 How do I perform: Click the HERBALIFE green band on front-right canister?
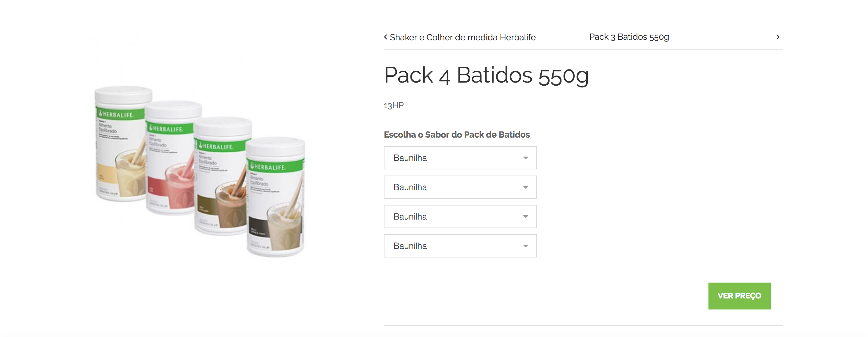pyautogui.click(x=276, y=166)
